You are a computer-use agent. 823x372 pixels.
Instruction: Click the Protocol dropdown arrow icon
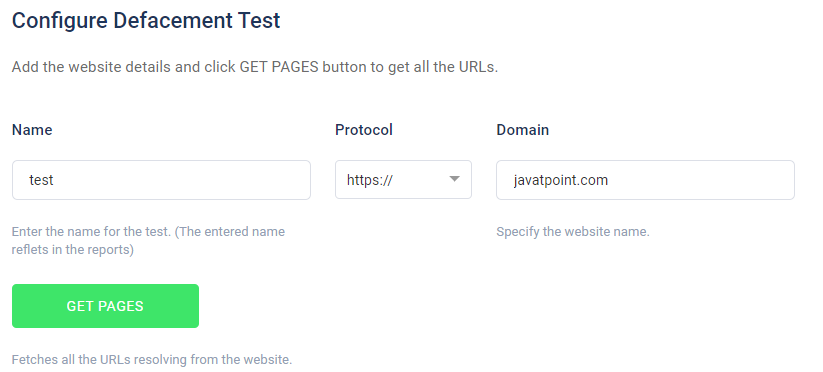455,179
